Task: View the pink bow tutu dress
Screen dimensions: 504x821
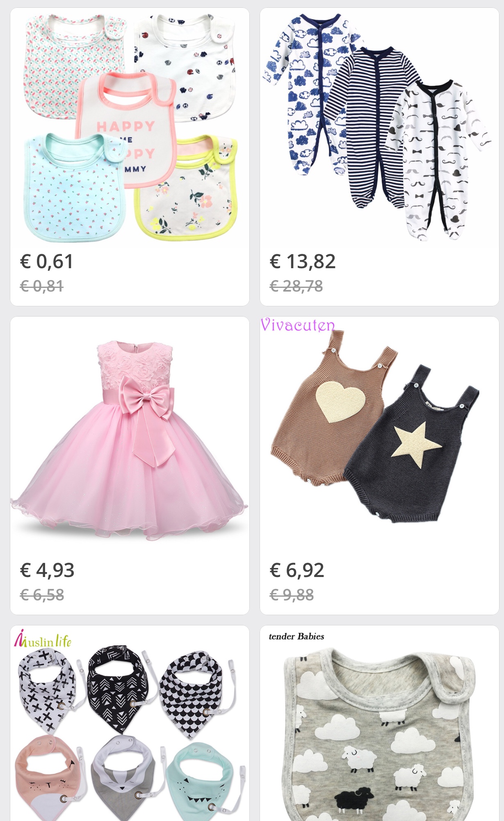Action: 130,436
